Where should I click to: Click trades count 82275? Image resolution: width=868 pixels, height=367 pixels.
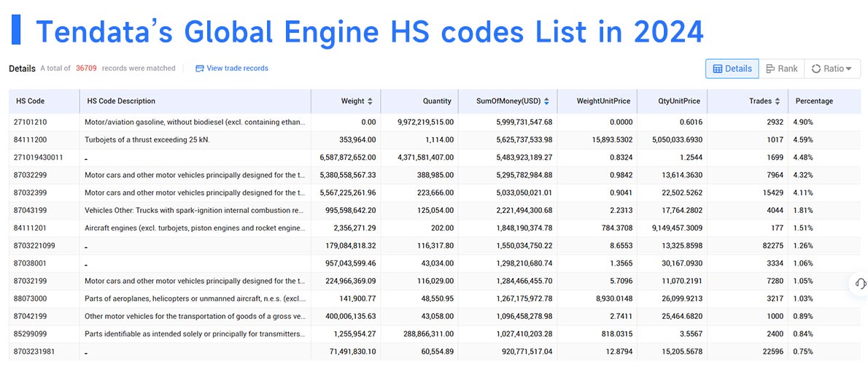(772, 245)
